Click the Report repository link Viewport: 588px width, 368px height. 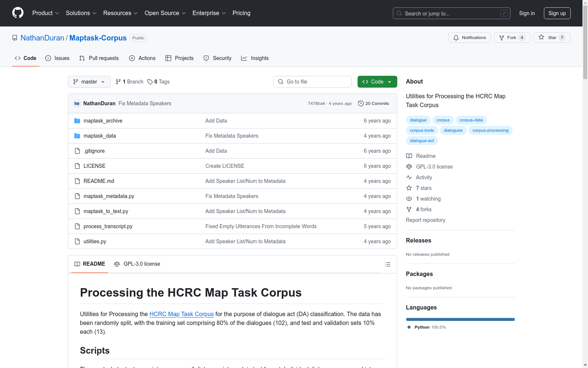426,220
